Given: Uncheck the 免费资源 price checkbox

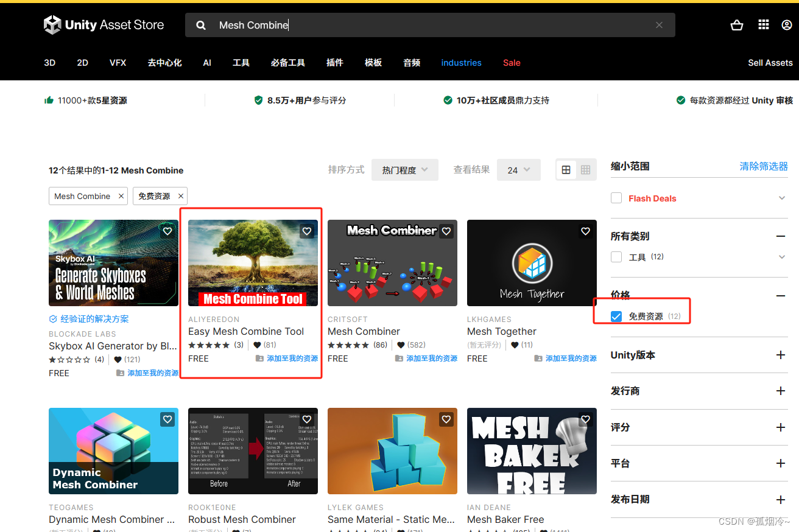Looking at the screenshot, I should (616, 317).
